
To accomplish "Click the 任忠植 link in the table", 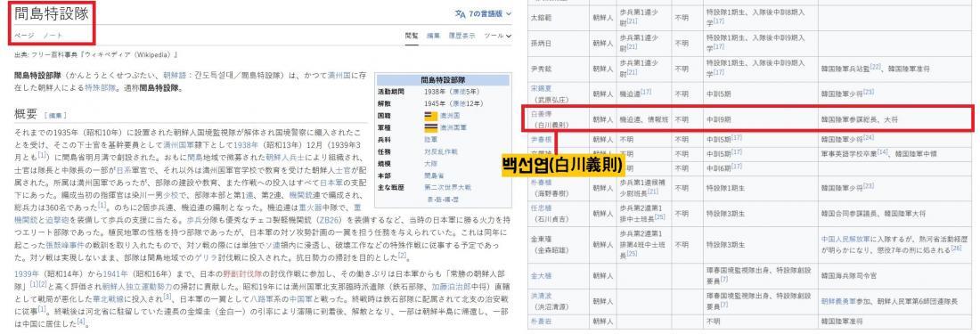I will pos(541,208).
